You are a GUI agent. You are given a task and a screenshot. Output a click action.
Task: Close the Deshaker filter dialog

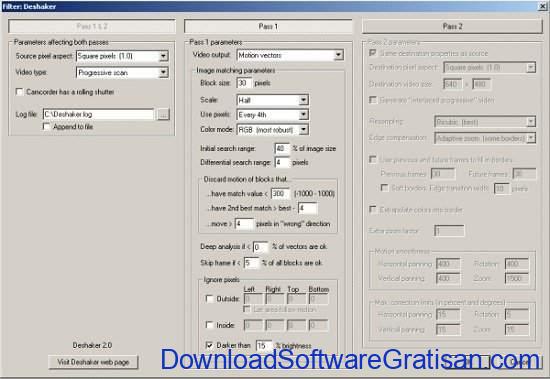pos(542,6)
